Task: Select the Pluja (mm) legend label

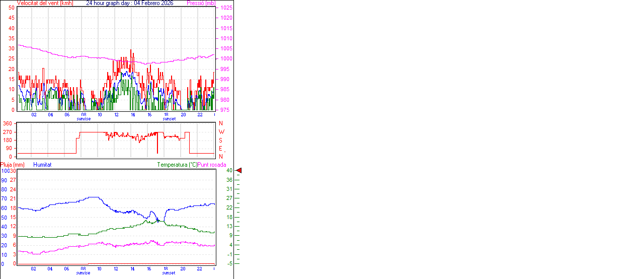Action: 13,165
